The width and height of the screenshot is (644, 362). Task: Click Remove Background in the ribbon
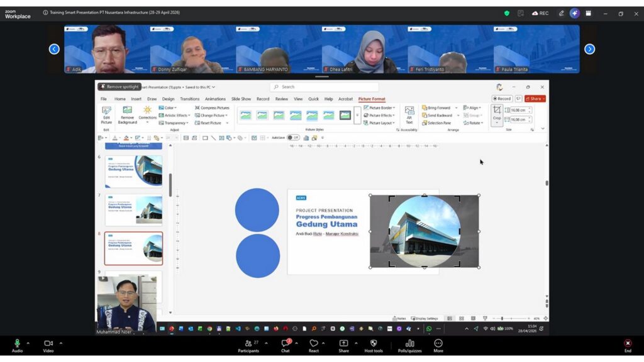127,115
